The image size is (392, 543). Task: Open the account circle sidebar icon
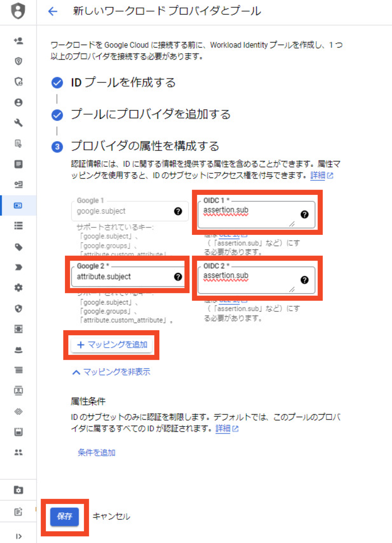pos(18,102)
